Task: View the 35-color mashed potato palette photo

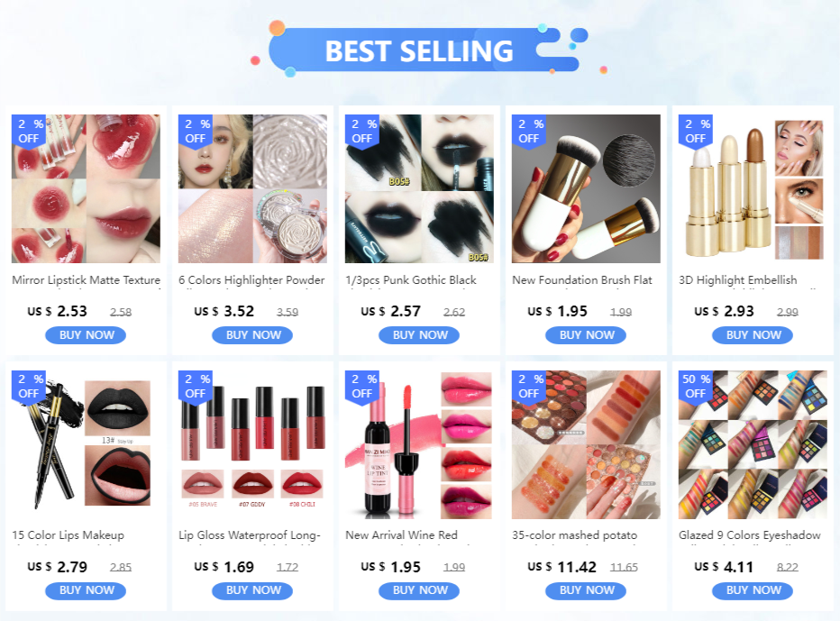Action: coord(586,444)
